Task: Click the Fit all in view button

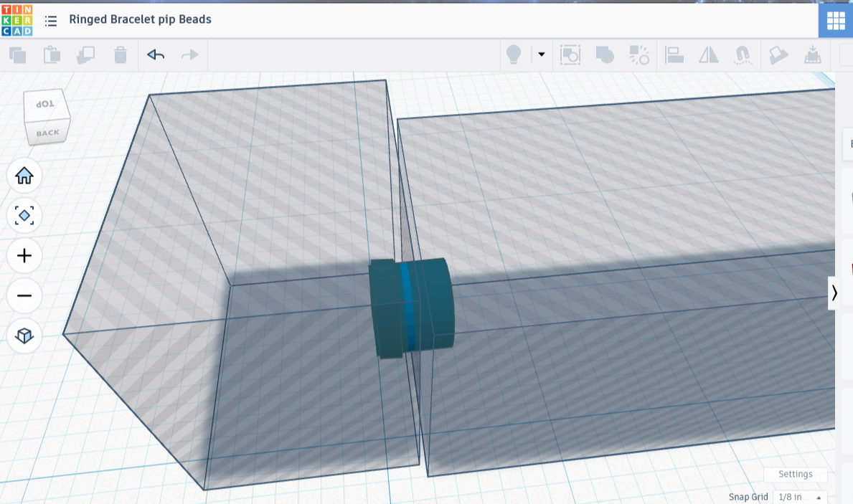Action: tap(24, 216)
